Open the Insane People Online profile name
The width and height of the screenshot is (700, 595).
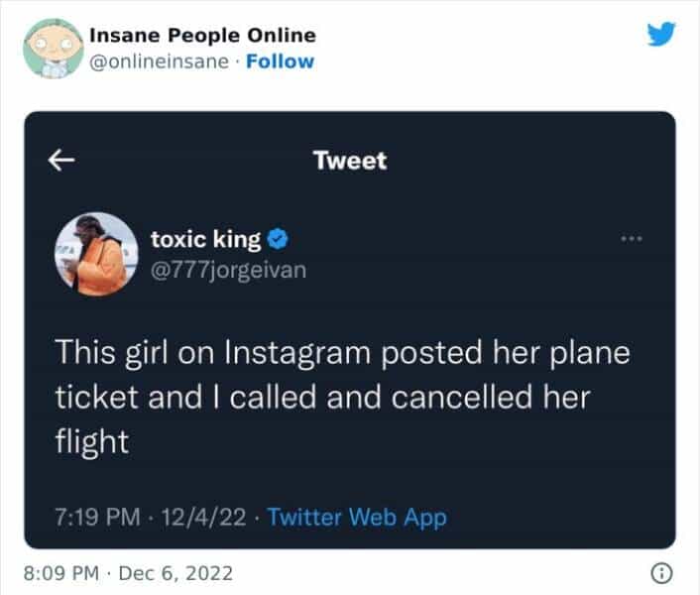(202, 36)
